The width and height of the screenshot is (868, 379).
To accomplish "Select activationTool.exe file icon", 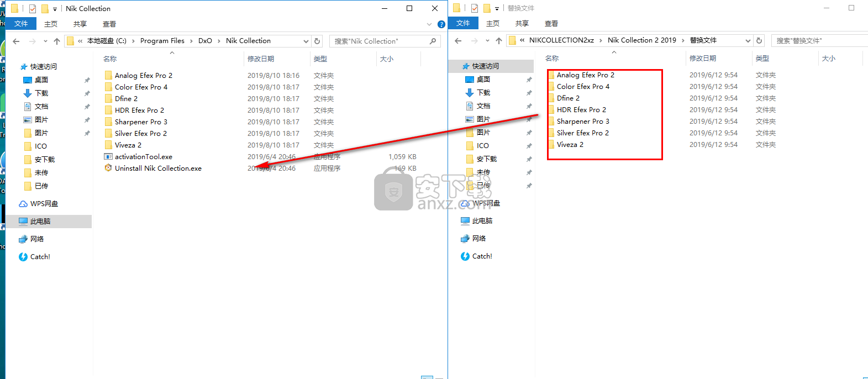I will (108, 156).
